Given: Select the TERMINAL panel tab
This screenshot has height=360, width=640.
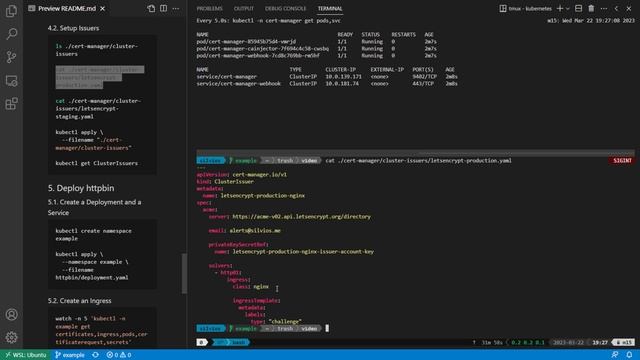Looking at the screenshot, I should 330,9.
